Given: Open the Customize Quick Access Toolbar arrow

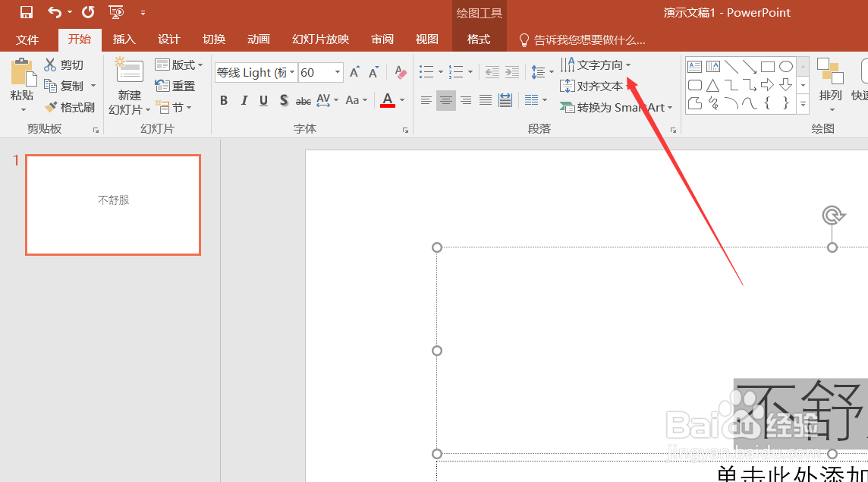Looking at the screenshot, I should click(143, 13).
